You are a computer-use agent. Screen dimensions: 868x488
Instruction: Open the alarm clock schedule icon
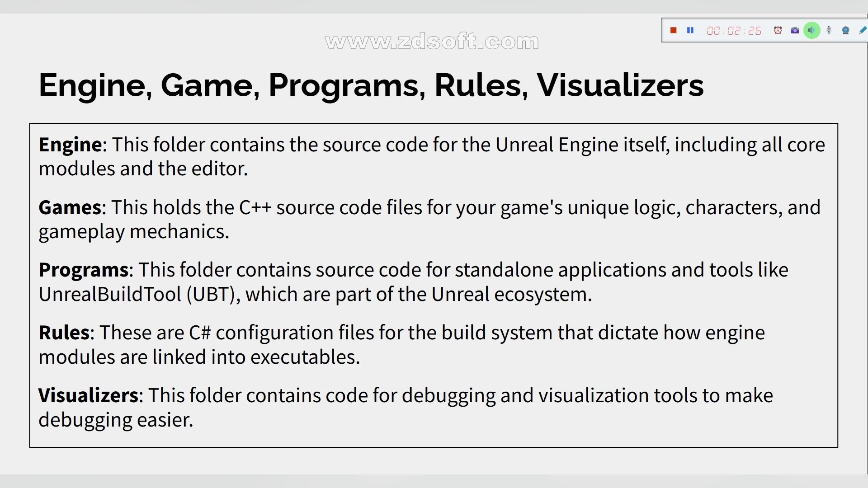pos(778,30)
